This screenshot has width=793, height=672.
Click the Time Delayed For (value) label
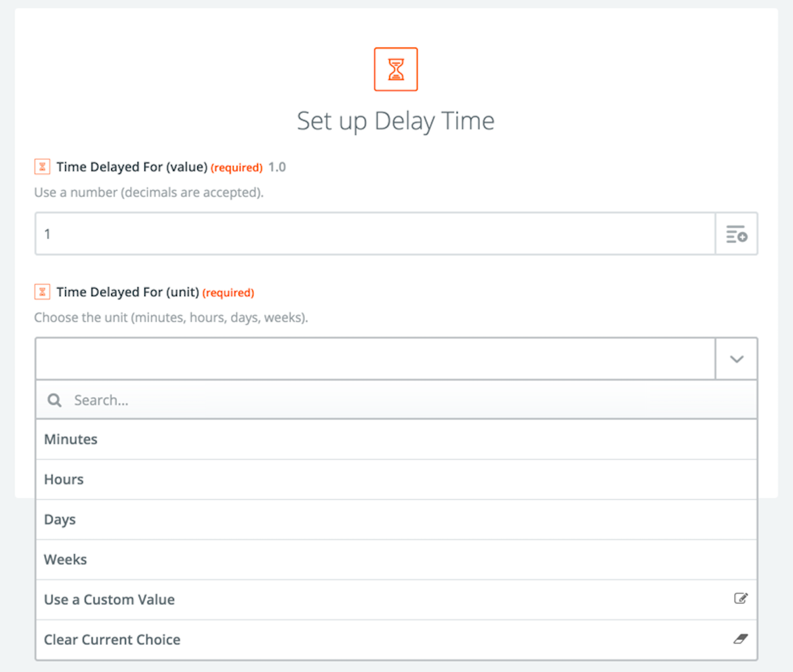[132, 167]
